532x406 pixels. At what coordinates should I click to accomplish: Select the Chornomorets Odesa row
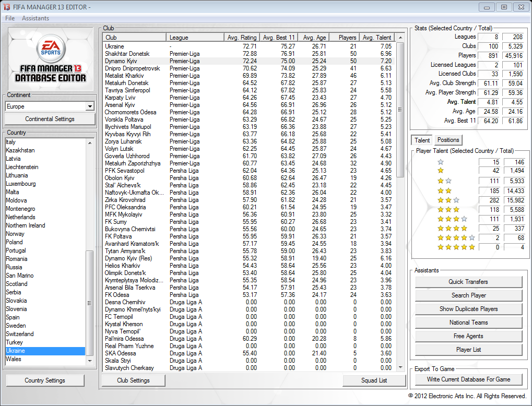250,112
